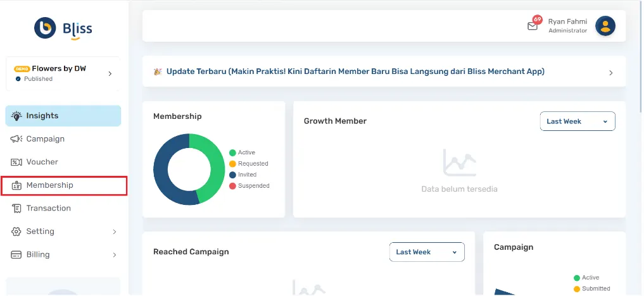Expand the Billing submenu chevron

115,255
